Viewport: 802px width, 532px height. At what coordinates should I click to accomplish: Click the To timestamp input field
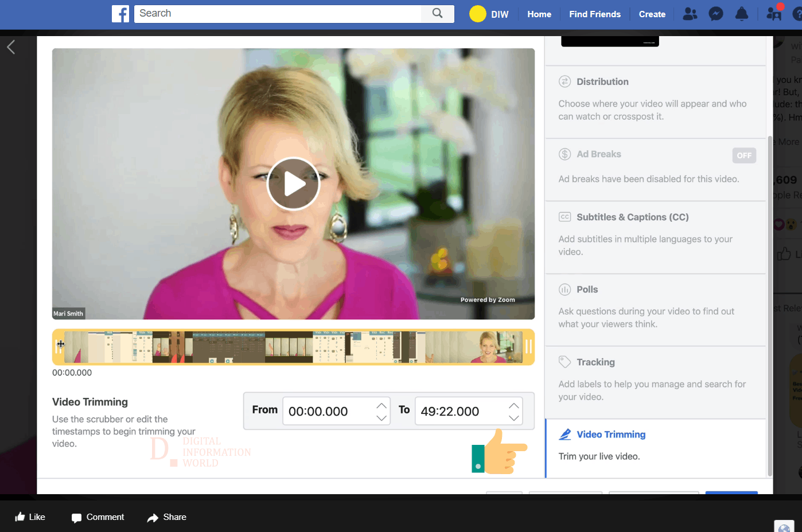tap(469, 411)
